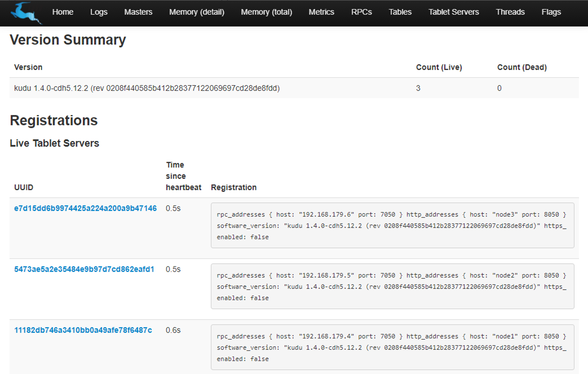Open tablet server 11182db746a3410bb0a49afe78f6487c
Viewport: 588px width, 374px height.
pos(83,330)
